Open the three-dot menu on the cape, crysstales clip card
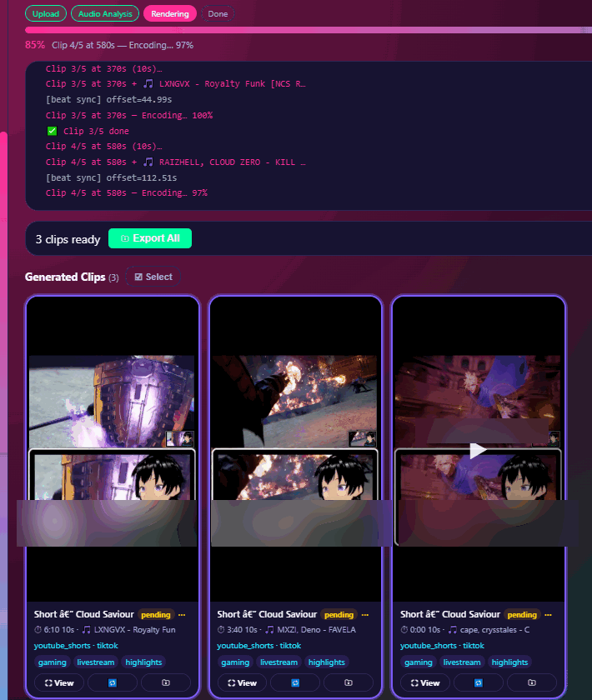 point(548,615)
